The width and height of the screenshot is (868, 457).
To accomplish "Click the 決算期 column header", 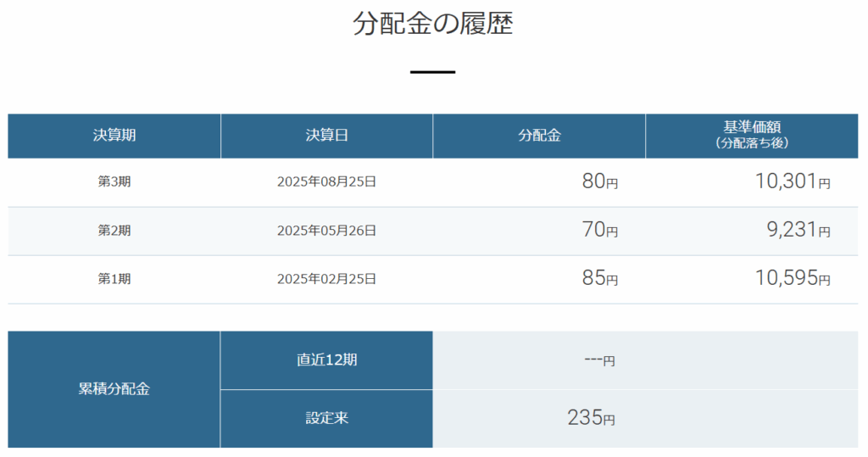I will click(114, 136).
